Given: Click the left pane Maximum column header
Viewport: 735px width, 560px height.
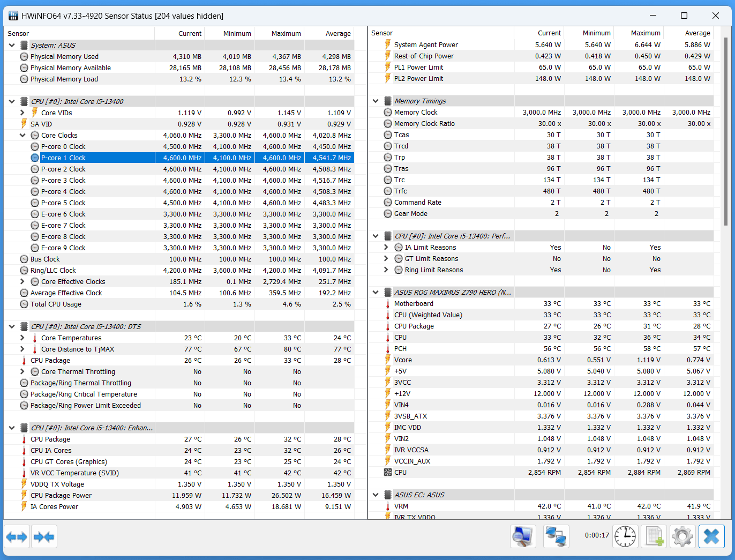Looking at the screenshot, I should click(x=279, y=33).
